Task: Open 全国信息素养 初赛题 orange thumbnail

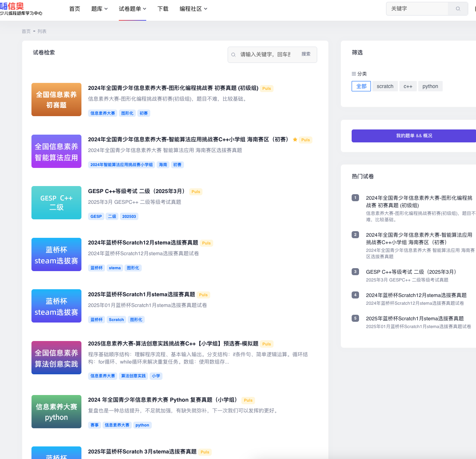Action: tap(56, 99)
